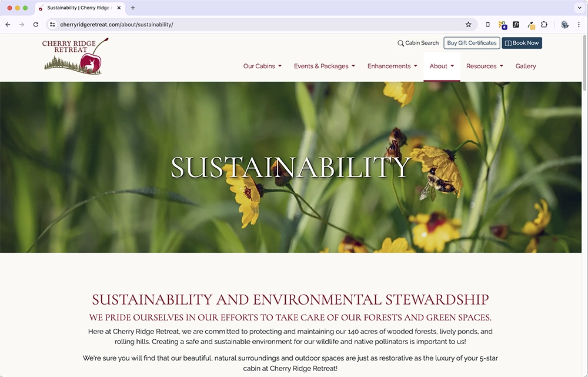Screen dimensions: 588x377
Task: Open the Extensions puzzle piece menu
Action: point(544,24)
